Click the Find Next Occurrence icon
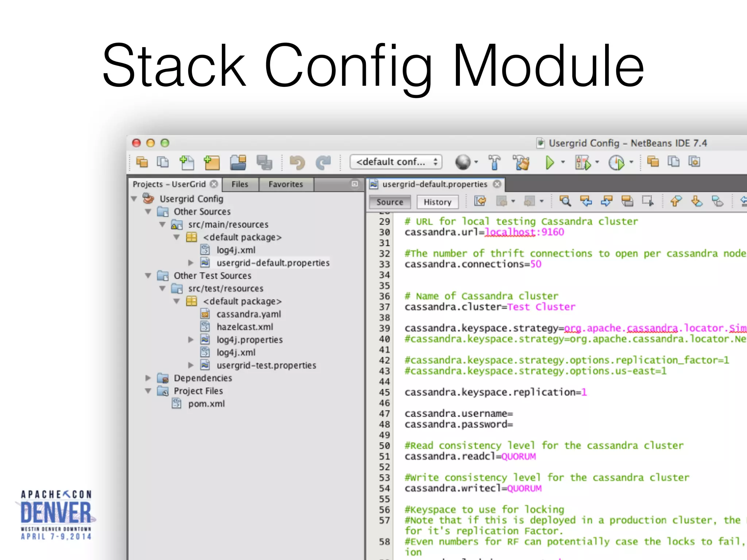The width and height of the screenshot is (747, 560). [607, 201]
